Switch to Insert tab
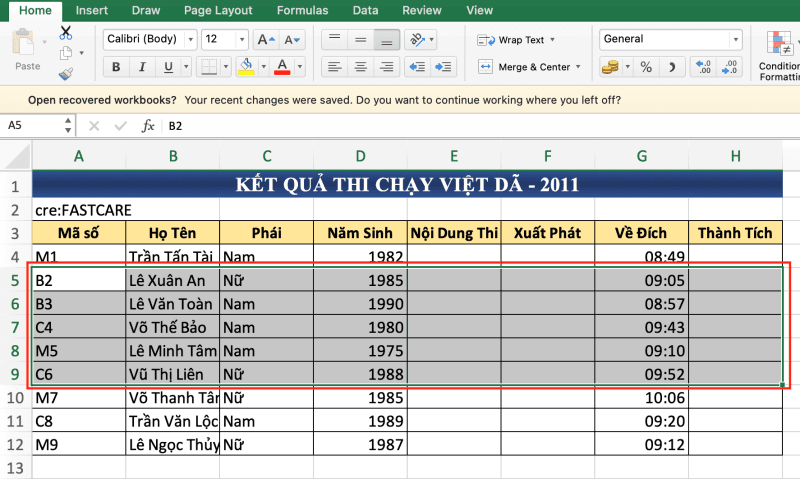 point(91,11)
